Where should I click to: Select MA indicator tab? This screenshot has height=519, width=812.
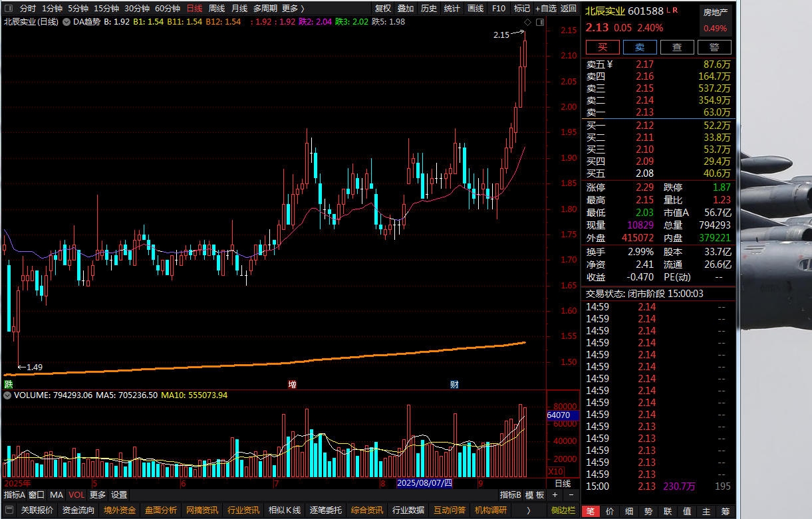tap(57, 495)
